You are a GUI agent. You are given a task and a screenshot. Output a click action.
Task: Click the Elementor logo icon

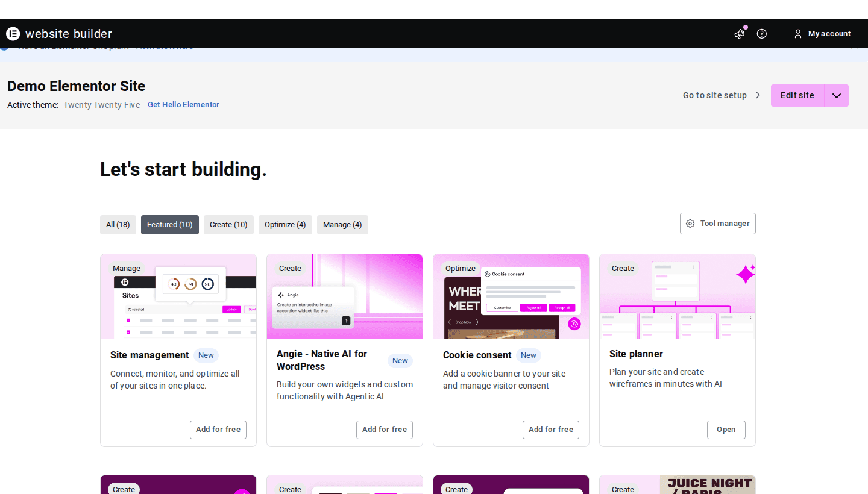click(13, 34)
